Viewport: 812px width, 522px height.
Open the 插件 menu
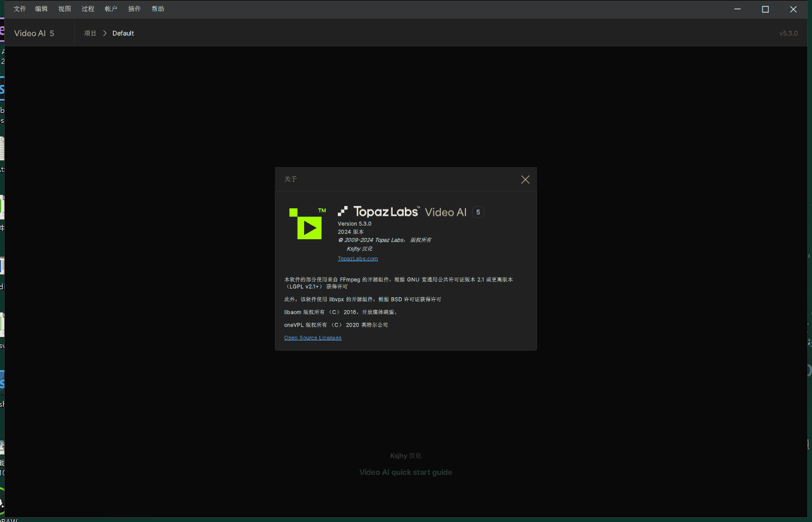coord(135,9)
